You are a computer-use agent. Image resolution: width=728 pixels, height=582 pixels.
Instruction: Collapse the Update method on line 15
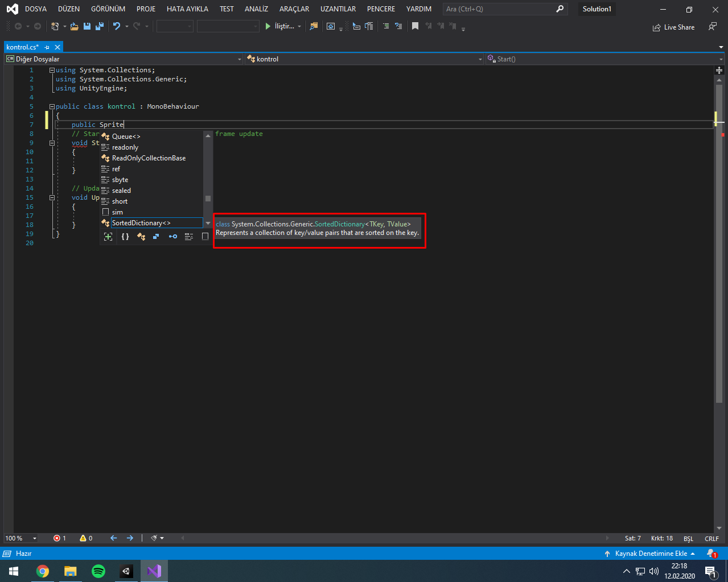[x=52, y=197]
